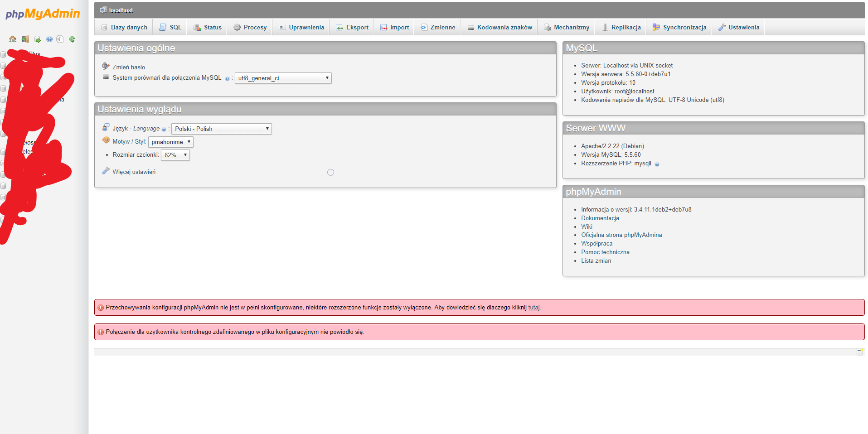Open the Więcej ustawień link
The image size is (868, 434).
[134, 172]
